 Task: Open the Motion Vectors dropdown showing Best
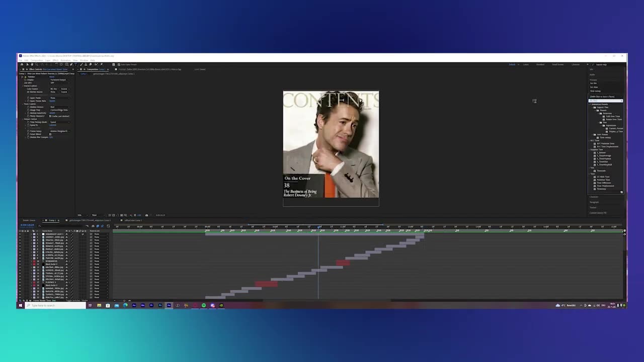pyautogui.click(x=60, y=107)
